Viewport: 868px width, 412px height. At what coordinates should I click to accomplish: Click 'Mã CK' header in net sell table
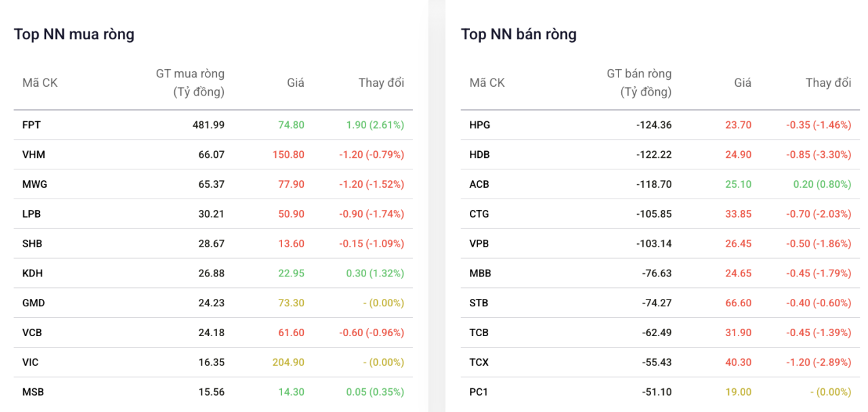(487, 83)
